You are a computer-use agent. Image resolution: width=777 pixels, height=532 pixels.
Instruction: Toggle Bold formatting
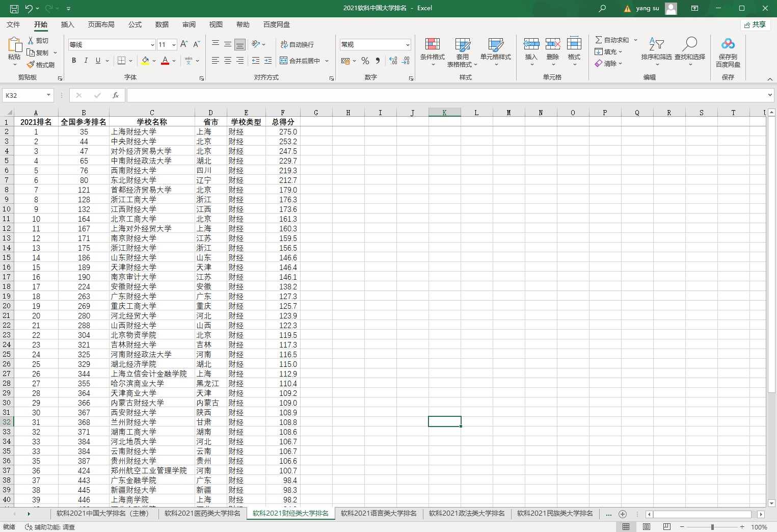[x=74, y=61]
